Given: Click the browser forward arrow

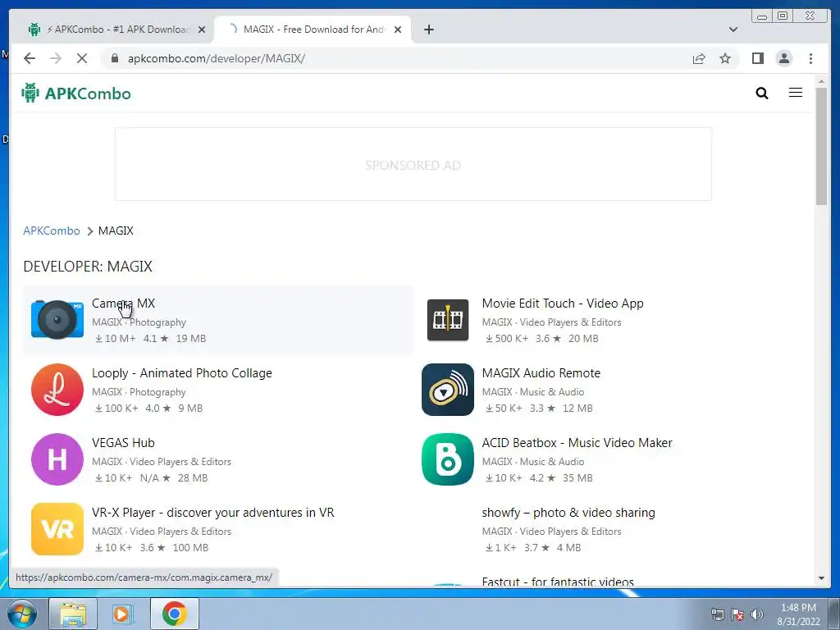Looking at the screenshot, I should [x=56, y=58].
